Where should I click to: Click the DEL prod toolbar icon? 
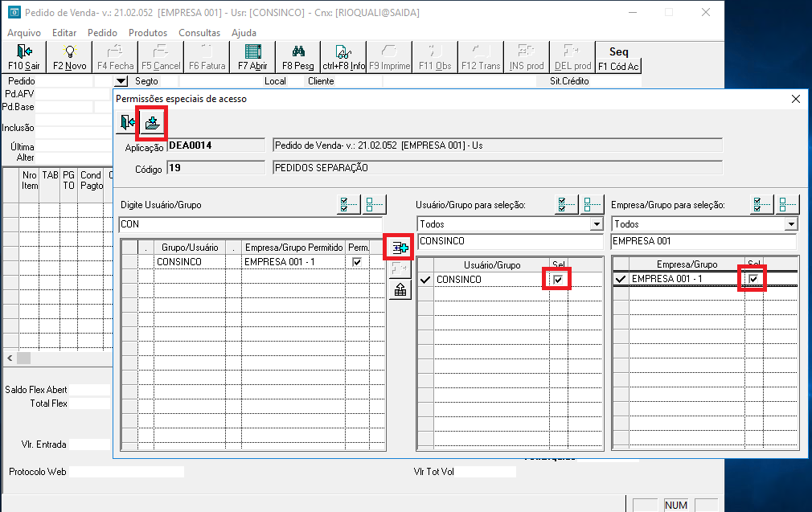(x=572, y=57)
